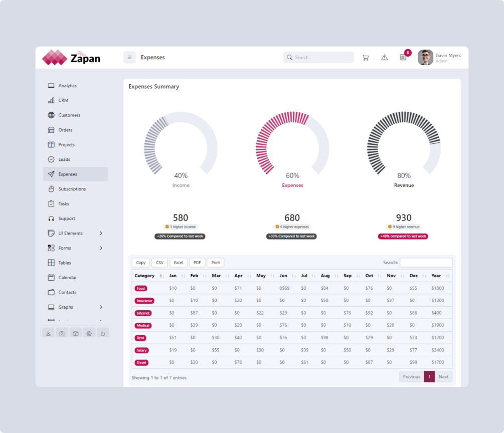Click the Salary category badge

(142, 350)
